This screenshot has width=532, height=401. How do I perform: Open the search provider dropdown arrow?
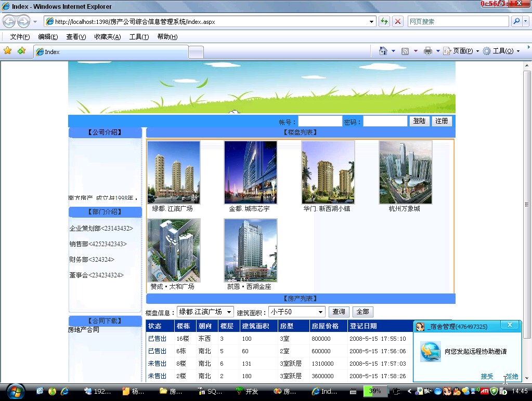click(x=526, y=21)
